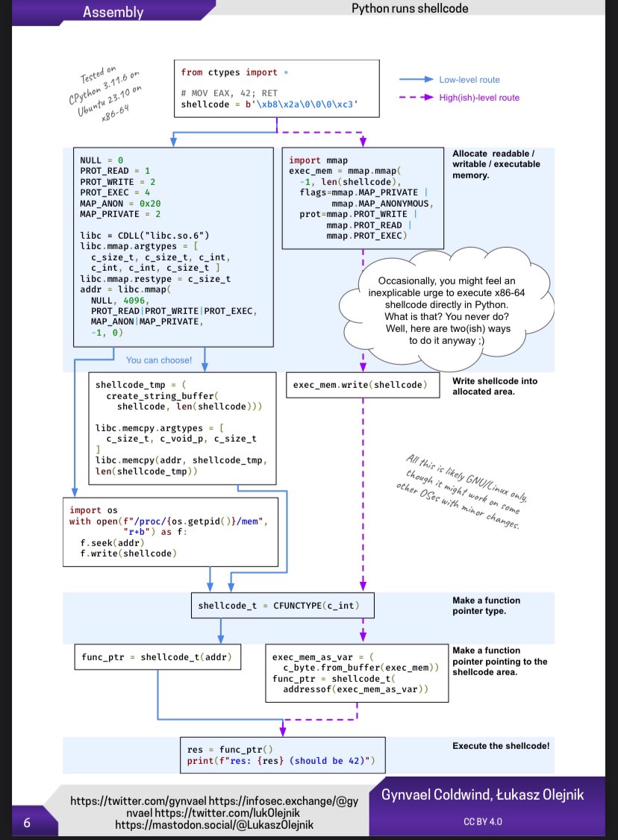Select the shellcode bytes assignment line

(269, 104)
